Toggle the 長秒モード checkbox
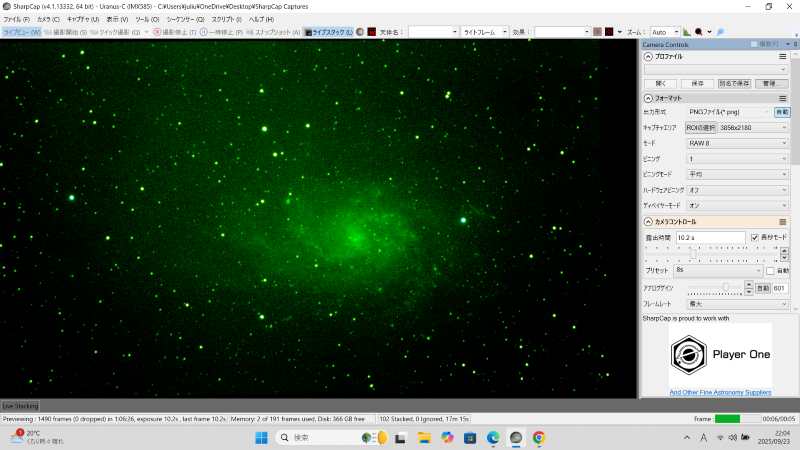 pyautogui.click(x=755, y=237)
